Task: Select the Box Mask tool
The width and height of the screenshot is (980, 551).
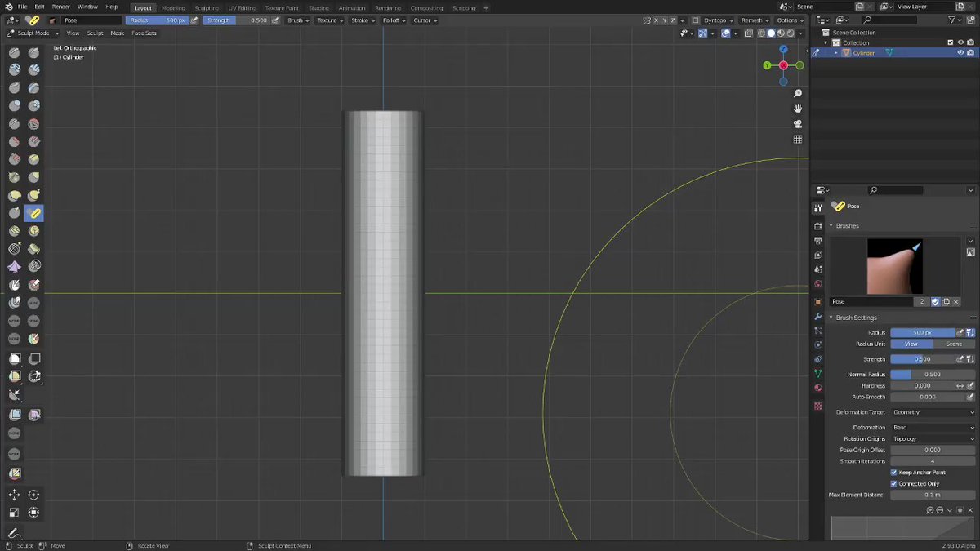Action: pos(15,358)
